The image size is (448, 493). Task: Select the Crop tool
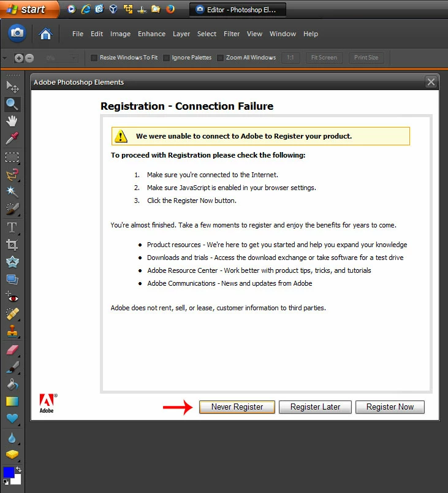click(x=12, y=245)
